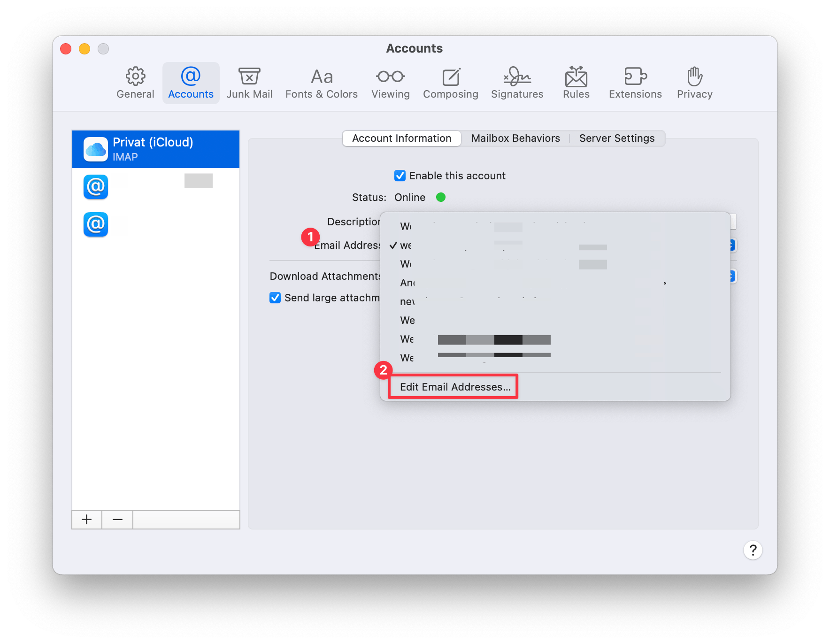The height and width of the screenshot is (644, 830).
Task: Open the Composing settings
Action: click(x=450, y=83)
